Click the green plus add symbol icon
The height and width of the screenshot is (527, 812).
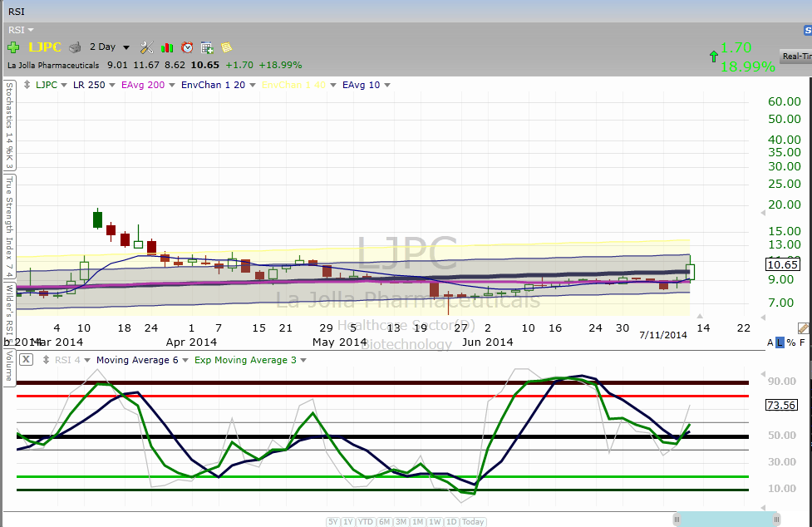tap(13, 47)
